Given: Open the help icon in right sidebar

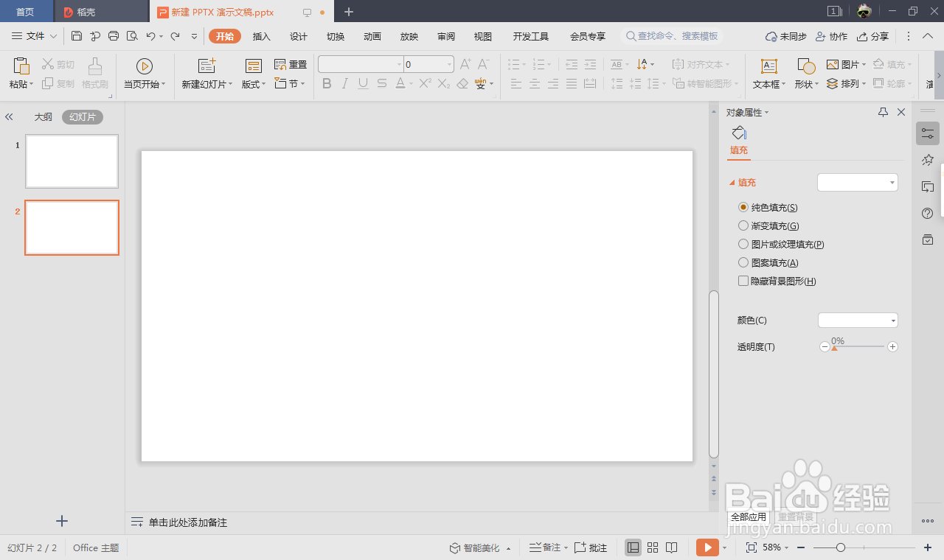Looking at the screenshot, I should pyautogui.click(x=928, y=213).
